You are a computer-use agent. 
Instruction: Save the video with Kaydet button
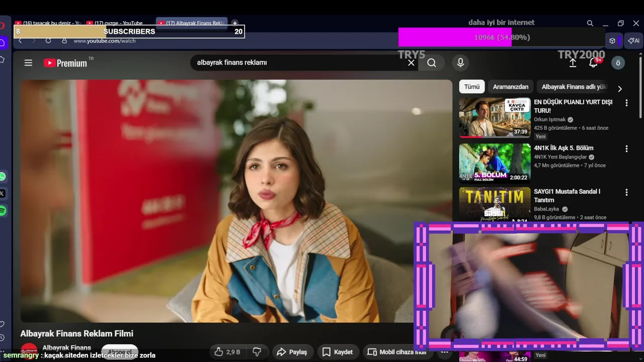pyautogui.click(x=337, y=352)
